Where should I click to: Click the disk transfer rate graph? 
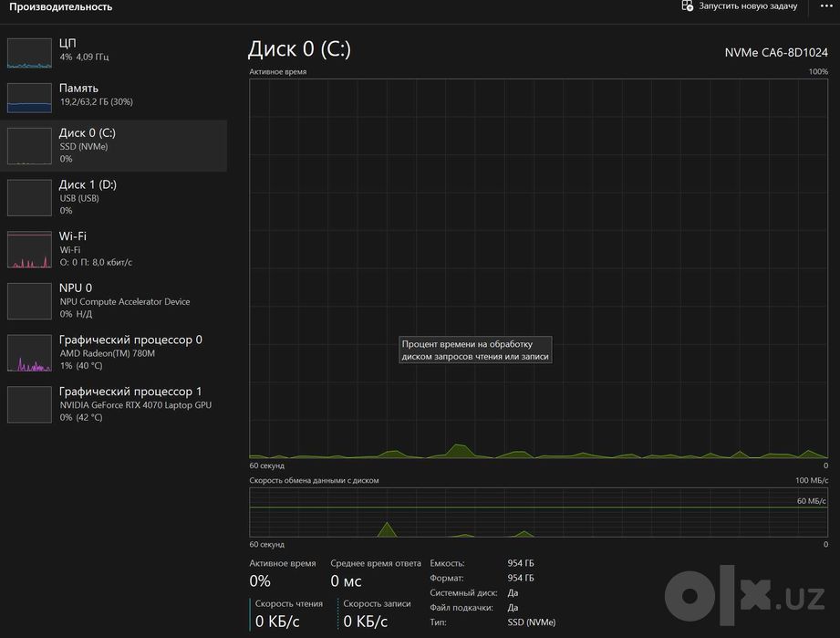click(538, 512)
